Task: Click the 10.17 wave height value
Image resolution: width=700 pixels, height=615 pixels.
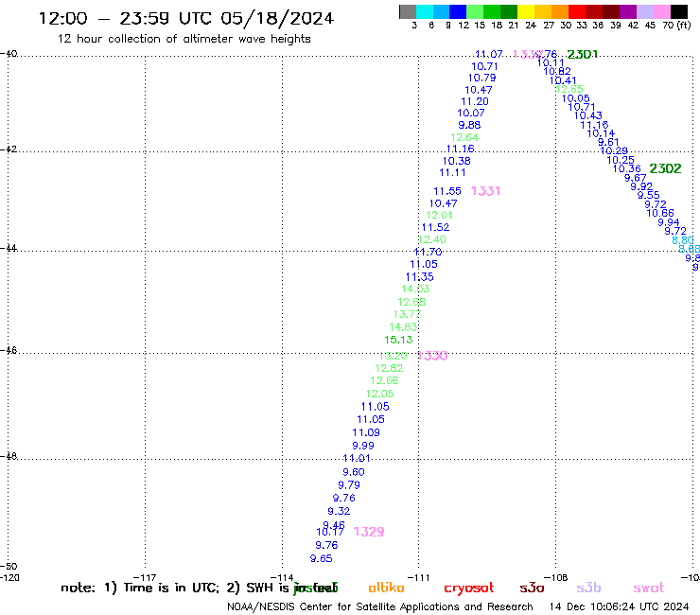Action: (330, 532)
